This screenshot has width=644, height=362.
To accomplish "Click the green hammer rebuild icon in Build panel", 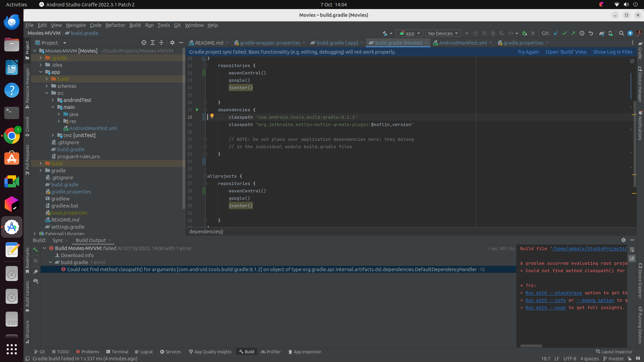I will pos(36,250).
